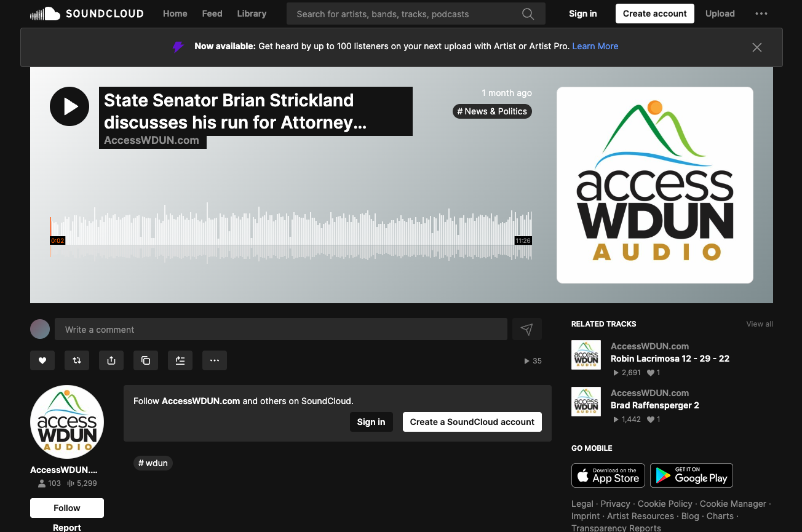Open the wdun tag
Viewport: 802px width, 532px height.
point(153,463)
